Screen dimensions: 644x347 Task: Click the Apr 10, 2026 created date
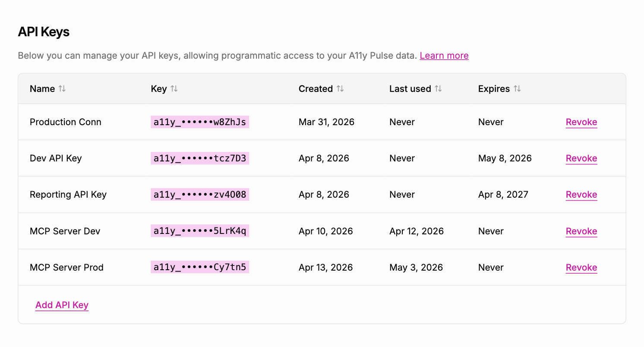point(326,231)
